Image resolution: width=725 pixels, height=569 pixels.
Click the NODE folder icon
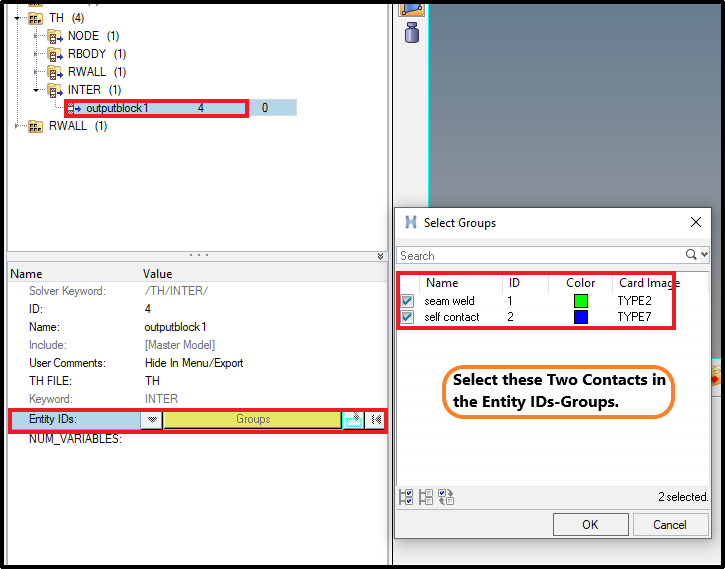coord(55,36)
